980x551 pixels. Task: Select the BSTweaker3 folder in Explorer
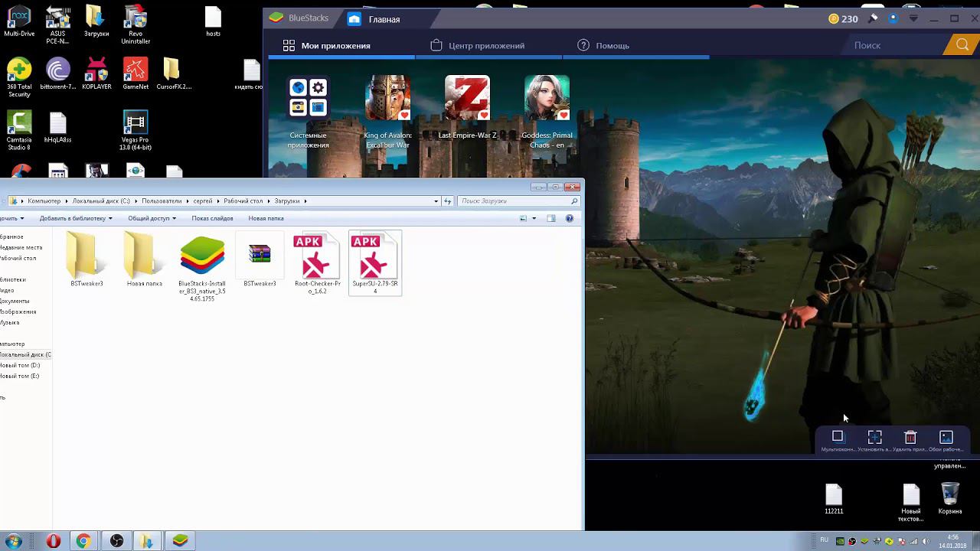click(x=86, y=260)
